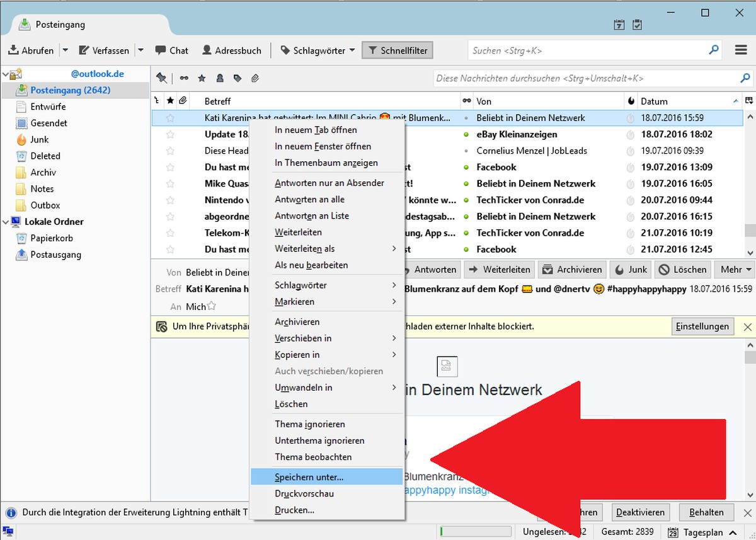Click the column picker icon
This screenshot has width=756, height=540.
pos(749,101)
